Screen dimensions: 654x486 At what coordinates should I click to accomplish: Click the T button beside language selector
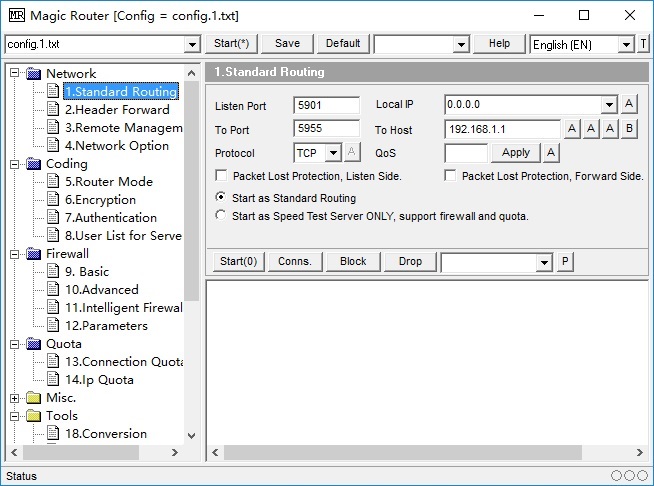[x=643, y=44]
